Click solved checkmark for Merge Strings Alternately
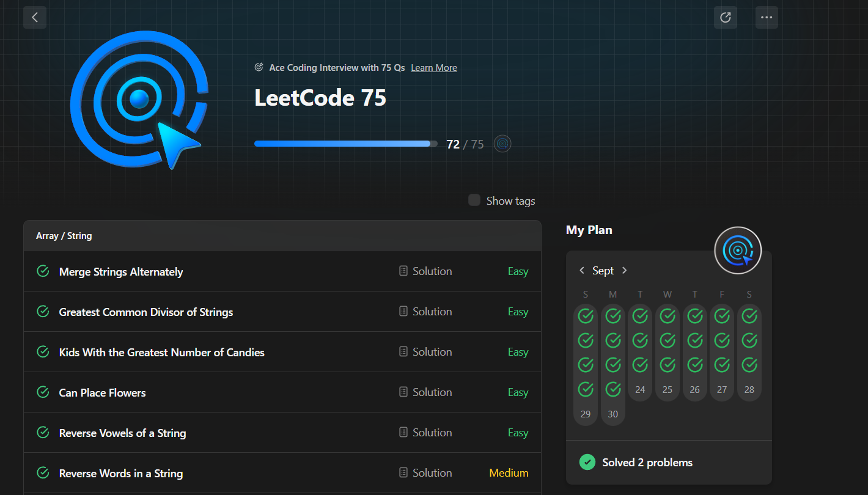 pyautogui.click(x=43, y=271)
